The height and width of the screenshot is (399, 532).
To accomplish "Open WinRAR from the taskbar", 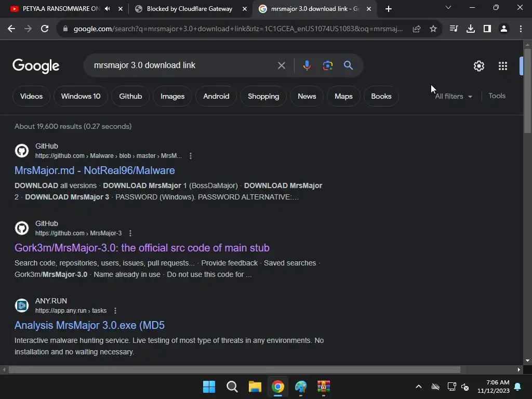I will (324, 387).
